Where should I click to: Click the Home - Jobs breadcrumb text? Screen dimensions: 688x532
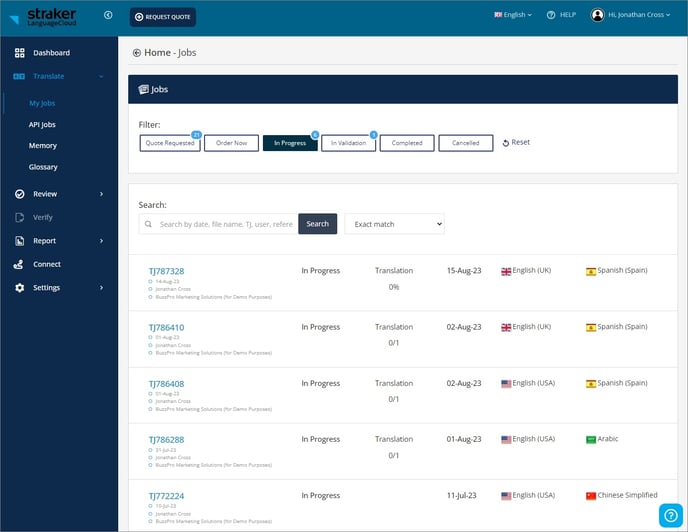pyautogui.click(x=170, y=53)
